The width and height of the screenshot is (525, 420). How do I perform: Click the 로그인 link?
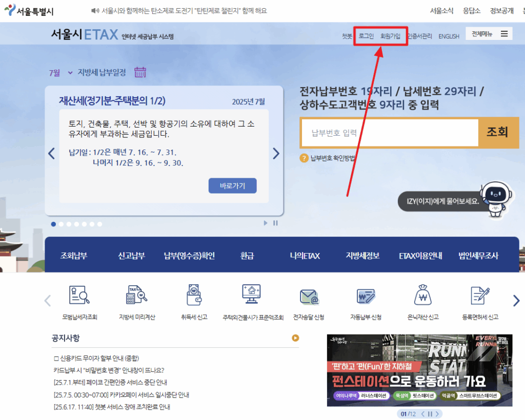coord(366,36)
